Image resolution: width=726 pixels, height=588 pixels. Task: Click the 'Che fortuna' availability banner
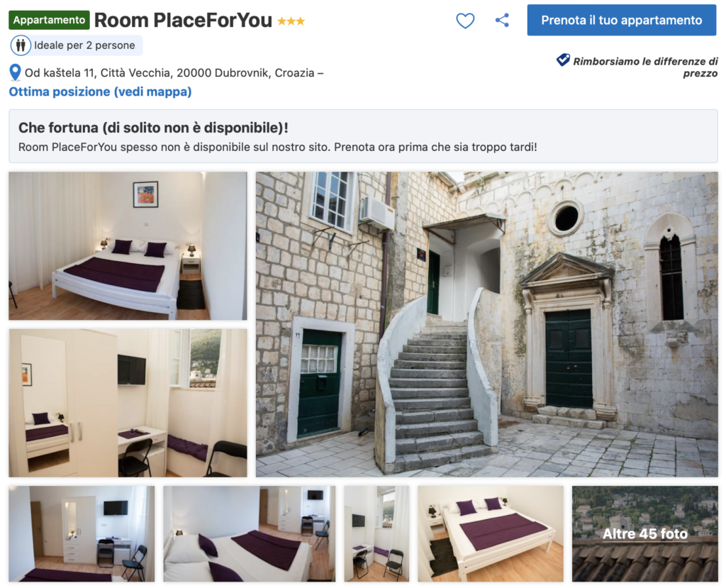click(x=363, y=136)
